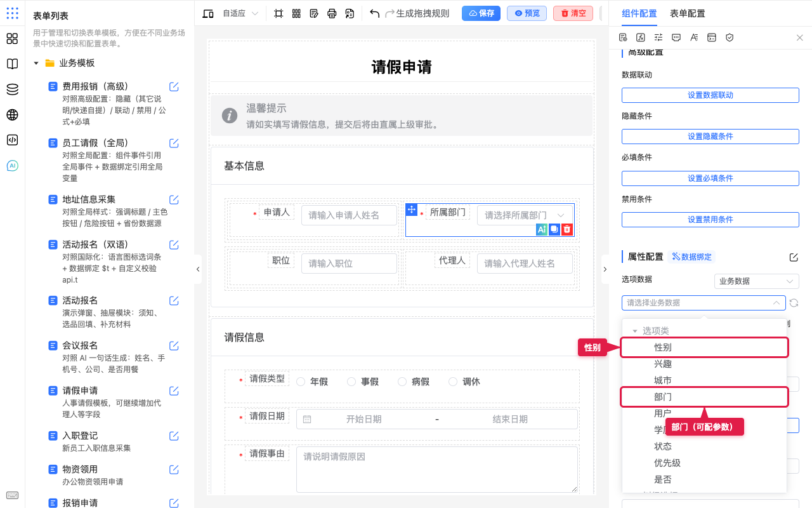Open the 业务数据 option source dropdown

coord(756,281)
